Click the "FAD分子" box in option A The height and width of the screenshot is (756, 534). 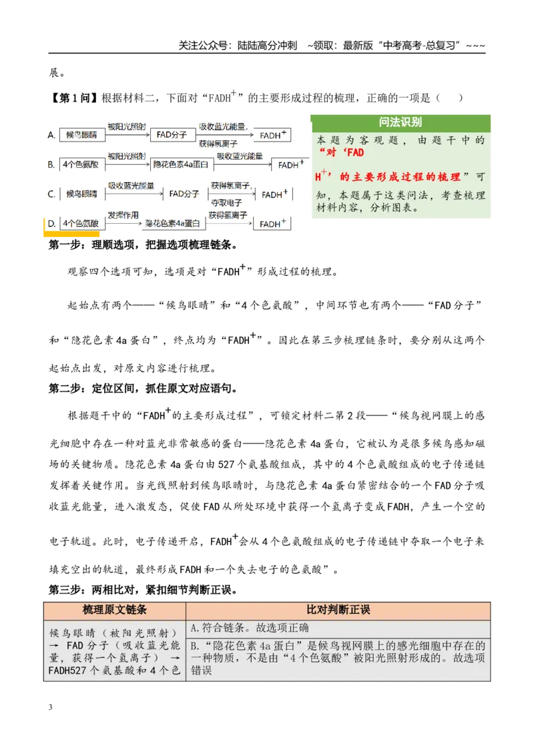pos(172,135)
